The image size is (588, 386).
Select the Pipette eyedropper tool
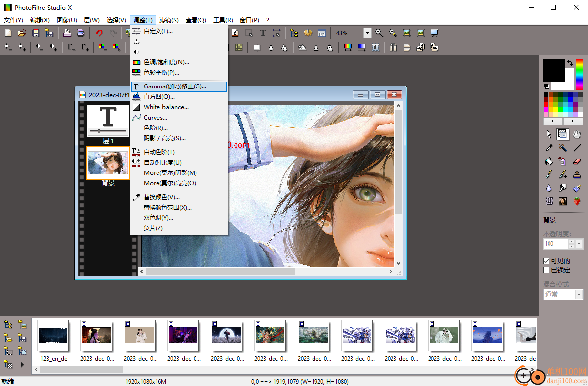click(x=549, y=148)
